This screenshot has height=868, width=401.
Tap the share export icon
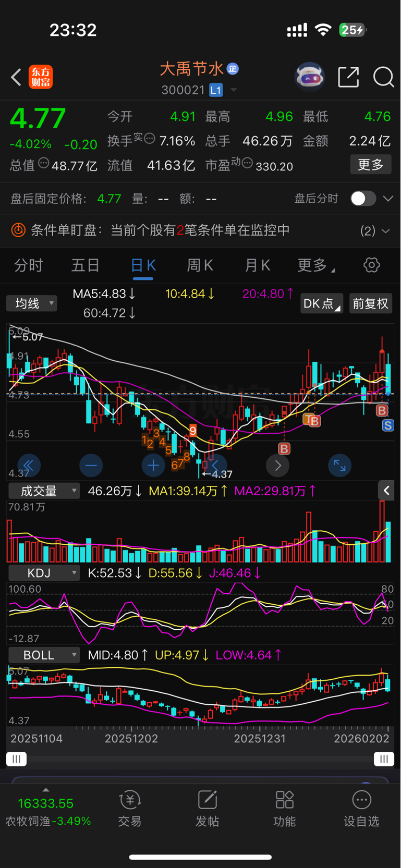[x=348, y=77]
